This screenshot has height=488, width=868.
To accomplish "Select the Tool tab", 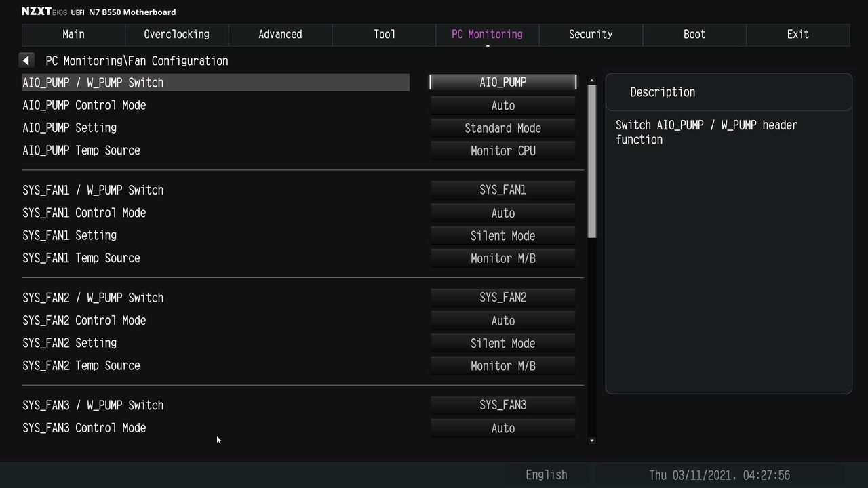I will tap(384, 35).
